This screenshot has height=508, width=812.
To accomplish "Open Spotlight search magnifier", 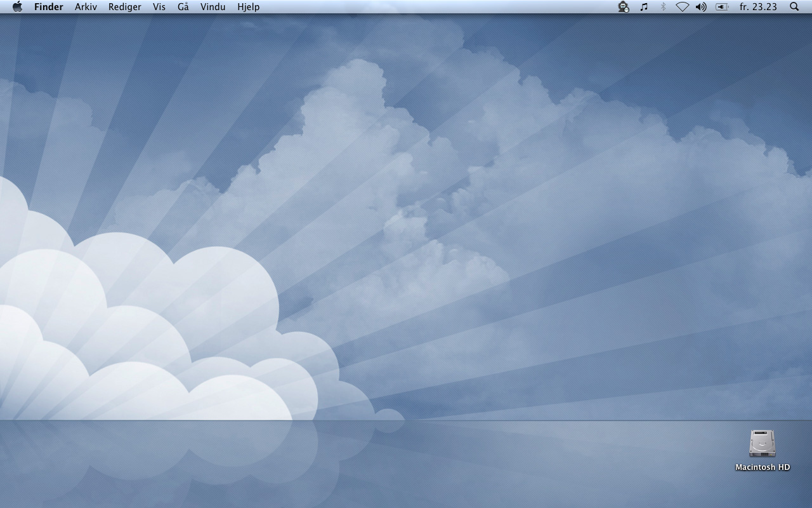I will tap(794, 7).
